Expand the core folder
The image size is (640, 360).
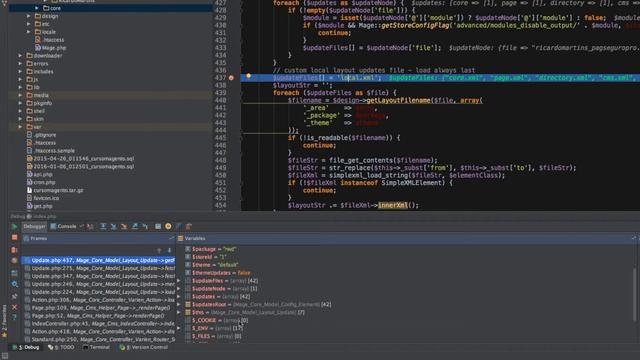(37, 8)
